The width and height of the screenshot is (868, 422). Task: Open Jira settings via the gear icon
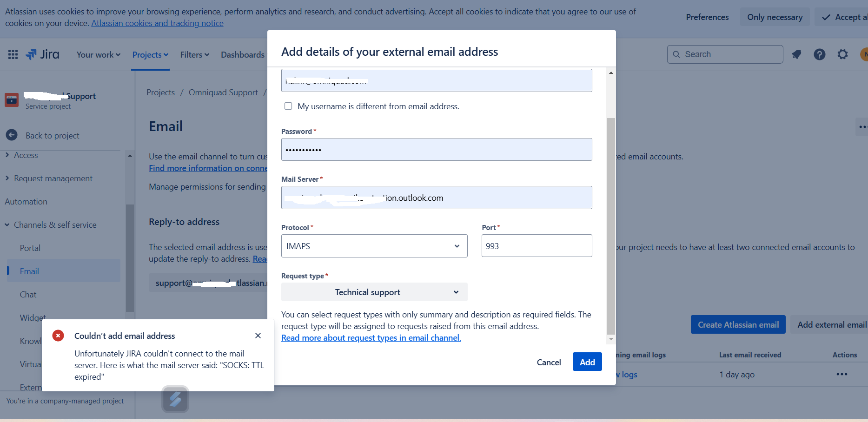pos(842,54)
